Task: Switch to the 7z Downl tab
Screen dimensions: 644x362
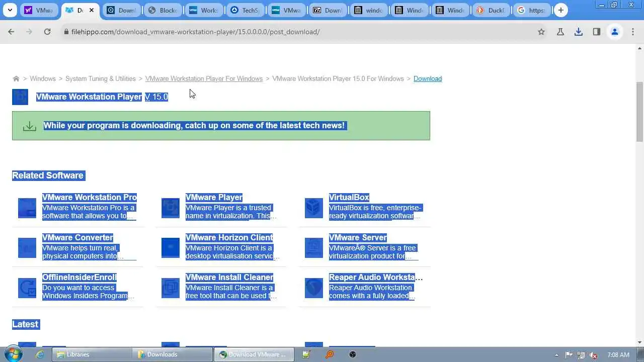Action: click(x=328, y=10)
